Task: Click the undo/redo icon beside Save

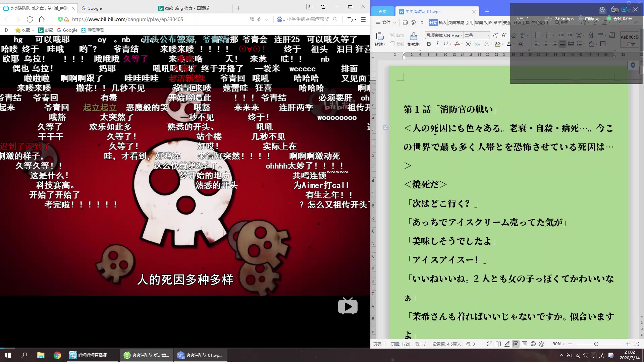Action: pos(414,22)
